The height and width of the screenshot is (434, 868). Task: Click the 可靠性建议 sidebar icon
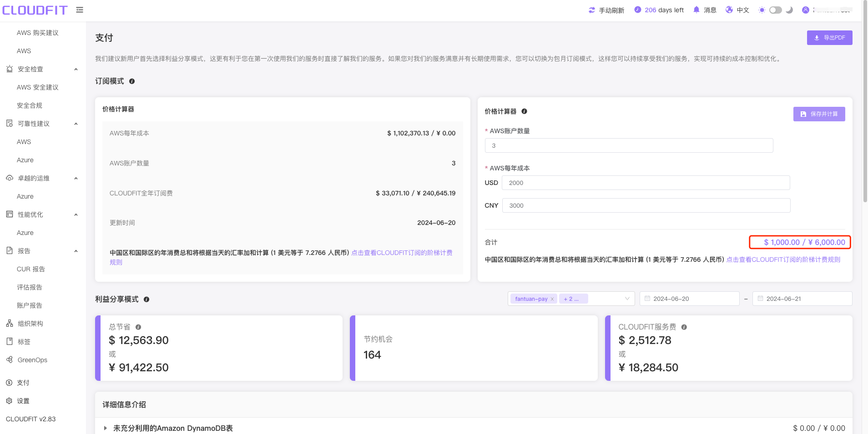pyautogui.click(x=10, y=124)
